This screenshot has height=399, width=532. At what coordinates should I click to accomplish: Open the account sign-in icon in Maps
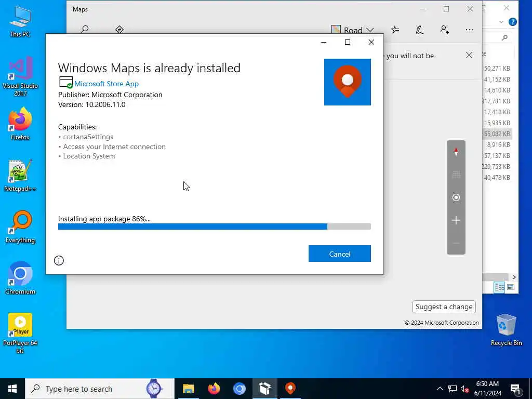click(445, 30)
